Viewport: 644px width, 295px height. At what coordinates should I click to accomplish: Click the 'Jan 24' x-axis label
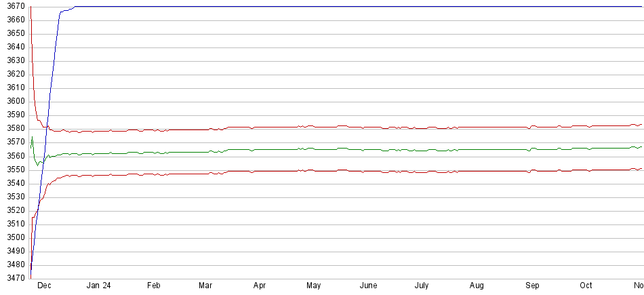(x=98, y=286)
